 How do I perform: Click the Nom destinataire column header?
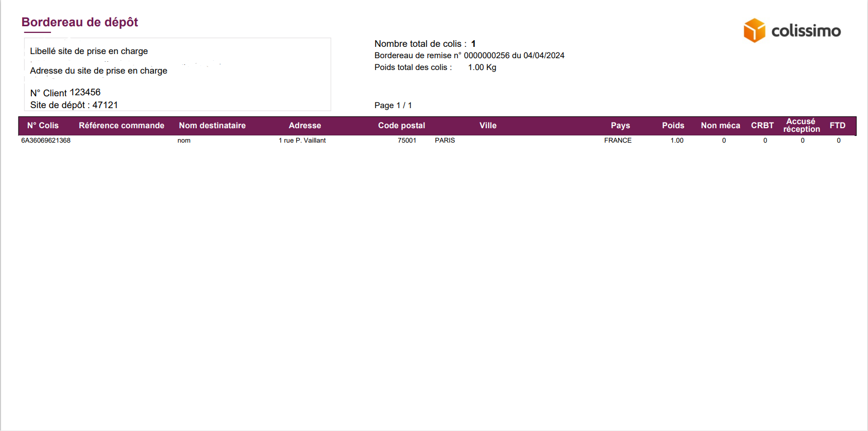pyautogui.click(x=212, y=126)
